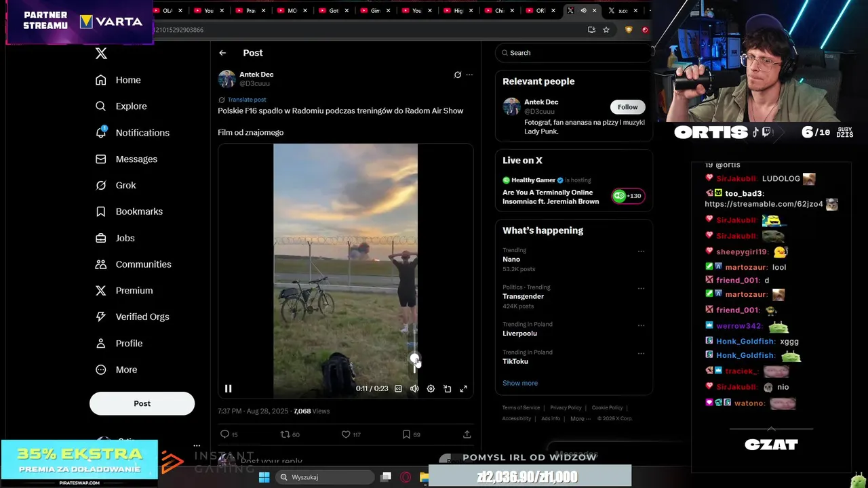Viewport: 868px width, 488px height.
Task: Open Explore in X sidebar
Action: [121, 106]
